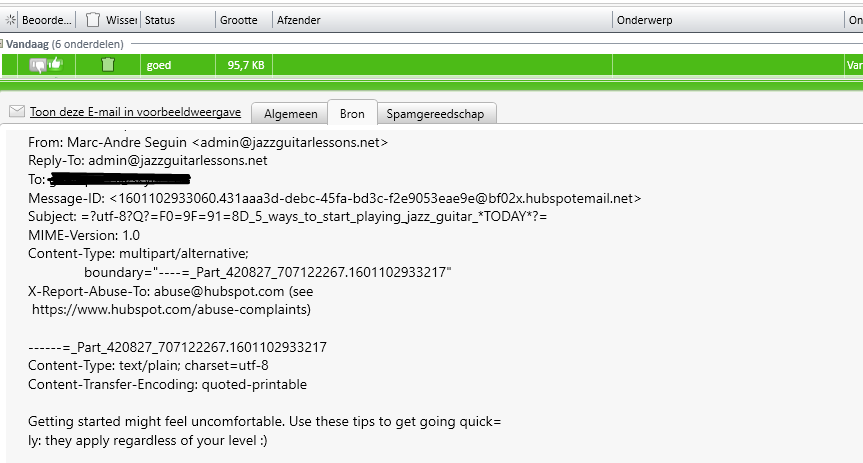Image resolution: width=863 pixels, height=463 pixels.
Task: Click the 'Vandaag (6 onderdelen)' group label
Action: (65, 44)
